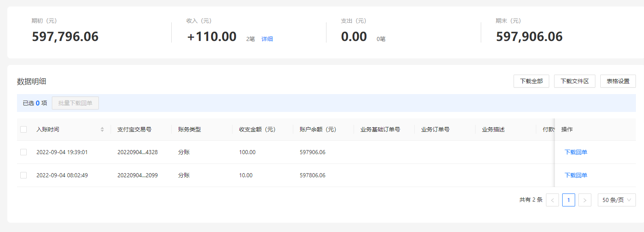
Task: Click transaction number 20220904...2099
Action: [x=138, y=175]
